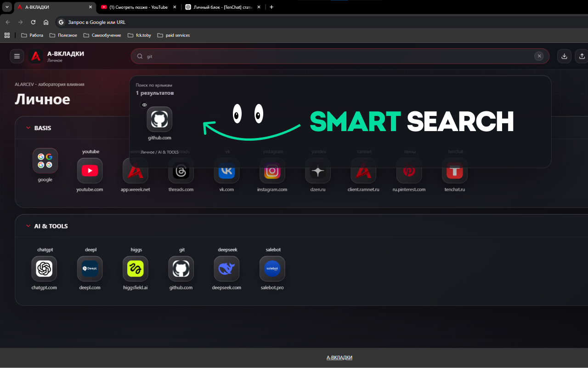Click the Личное / AI & TOOLS path text
The height and width of the screenshot is (368, 588).
(x=159, y=152)
